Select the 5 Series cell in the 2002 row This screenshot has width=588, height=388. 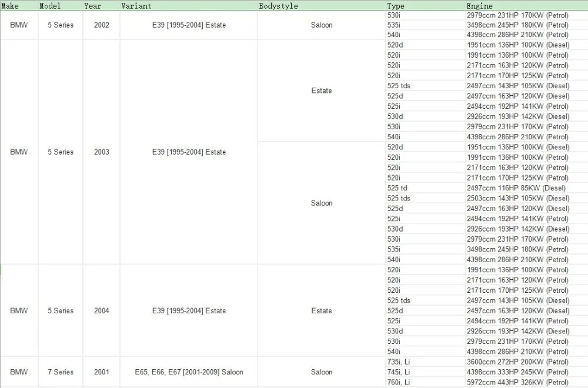point(61,25)
